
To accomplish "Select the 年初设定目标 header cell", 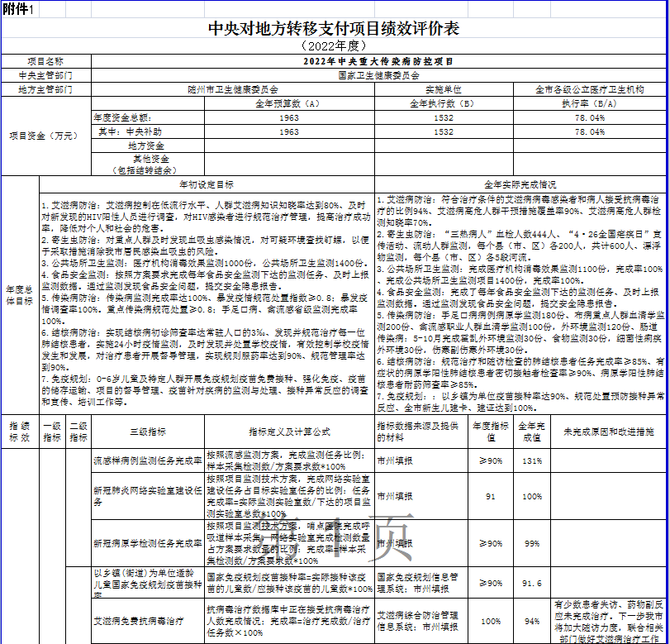I will coord(207,184).
